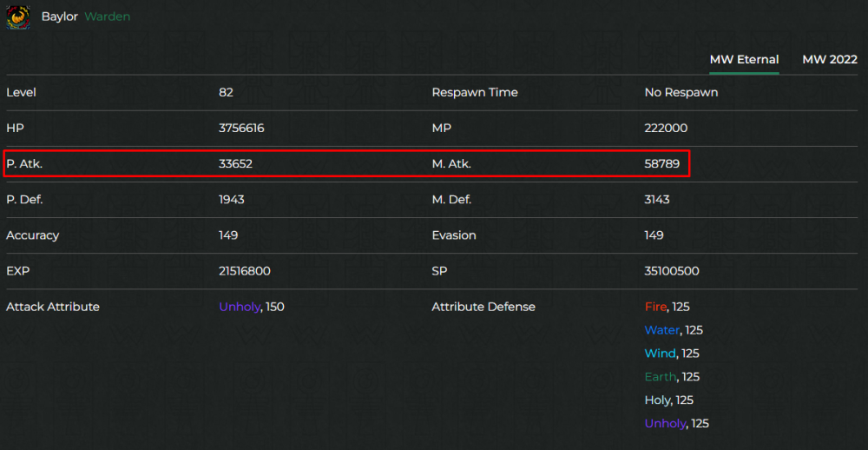Click the Baylor monster portrait icon
The width and height of the screenshot is (868, 450).
click(18, 17)
